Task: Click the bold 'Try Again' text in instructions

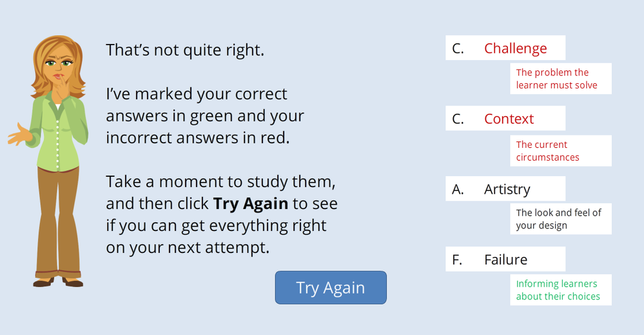Action: (x=251, y=203)
